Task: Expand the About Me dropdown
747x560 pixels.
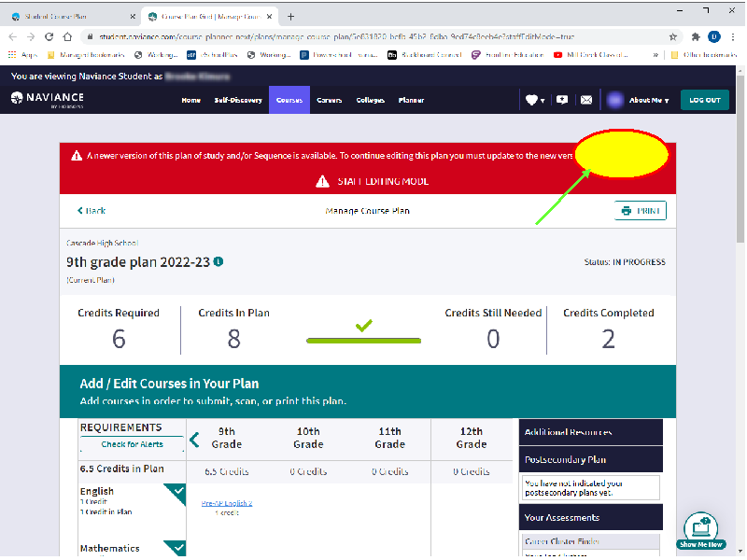Action: [649, 100]
